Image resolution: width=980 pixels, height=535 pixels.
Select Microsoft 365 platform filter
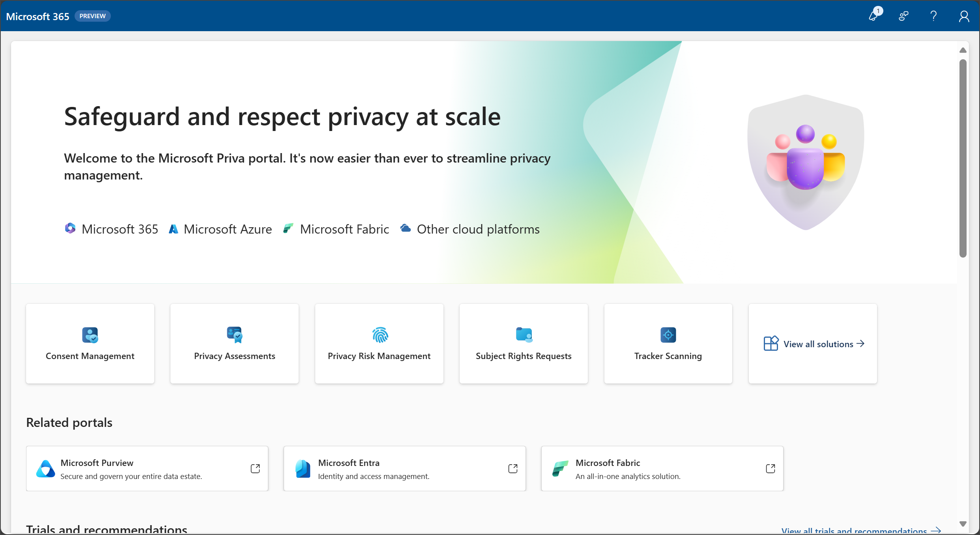click(x=110, y=229)
